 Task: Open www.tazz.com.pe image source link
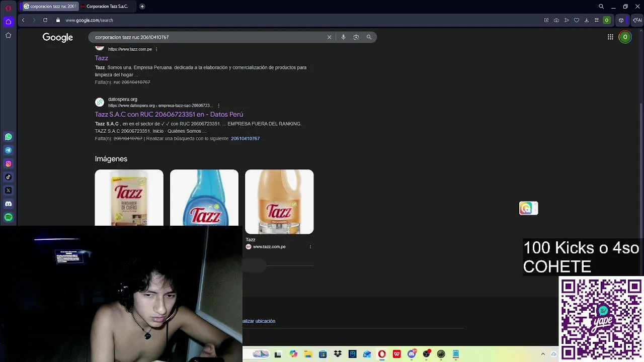click(269, 247)
